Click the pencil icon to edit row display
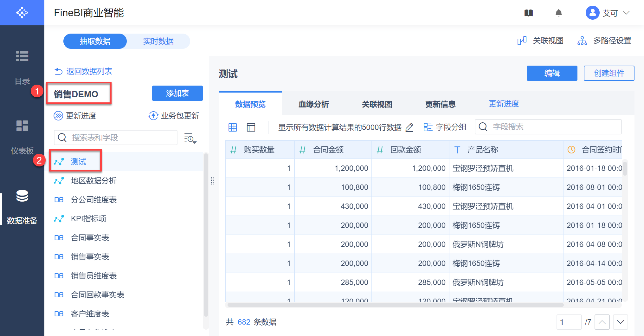644x336 pixels. [409, 127]
